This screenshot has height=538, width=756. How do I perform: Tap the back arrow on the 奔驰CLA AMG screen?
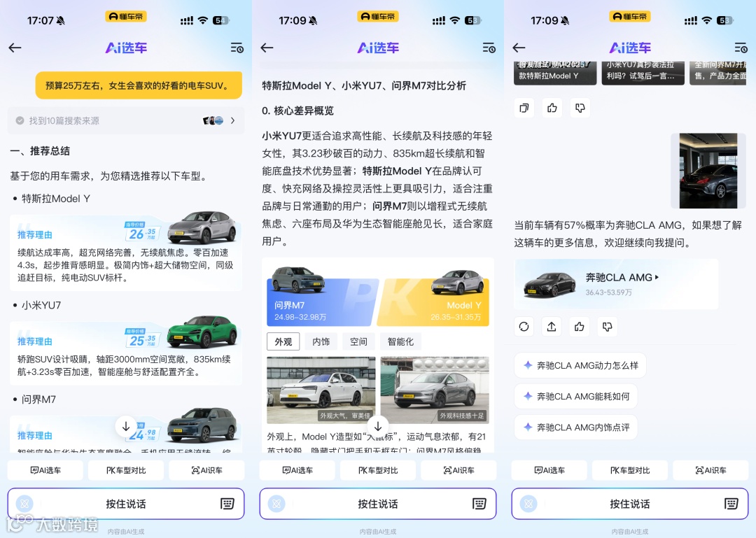(x=519, y=48)
